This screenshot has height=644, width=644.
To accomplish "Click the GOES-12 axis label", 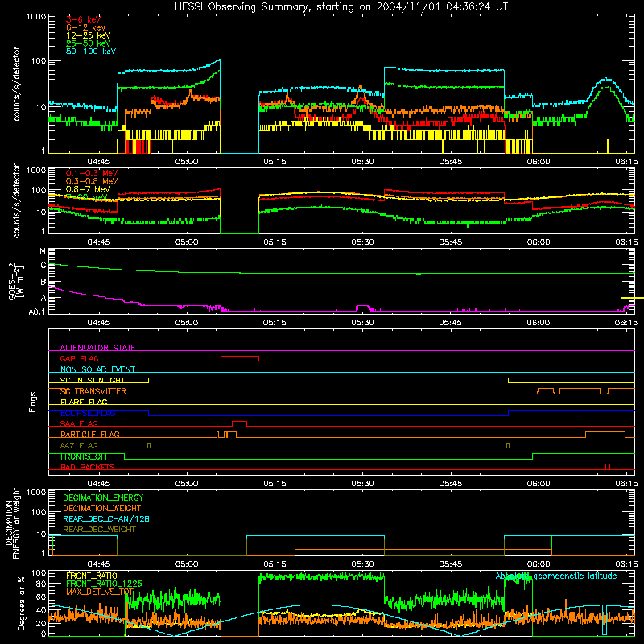I will (16, 281).
